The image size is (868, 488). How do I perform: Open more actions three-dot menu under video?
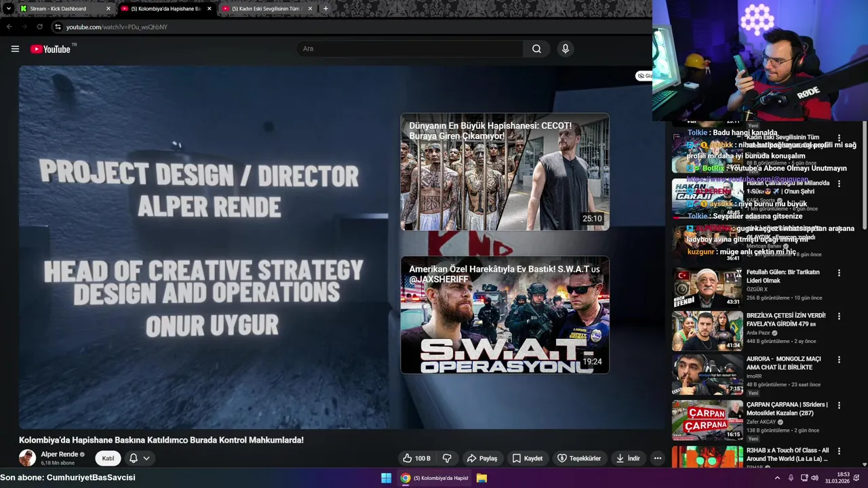657,458
